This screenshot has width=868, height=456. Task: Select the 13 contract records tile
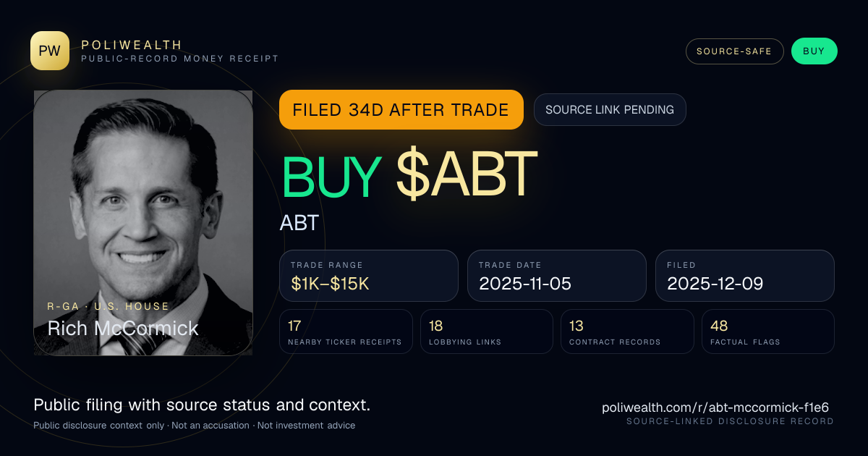point(627,332)
